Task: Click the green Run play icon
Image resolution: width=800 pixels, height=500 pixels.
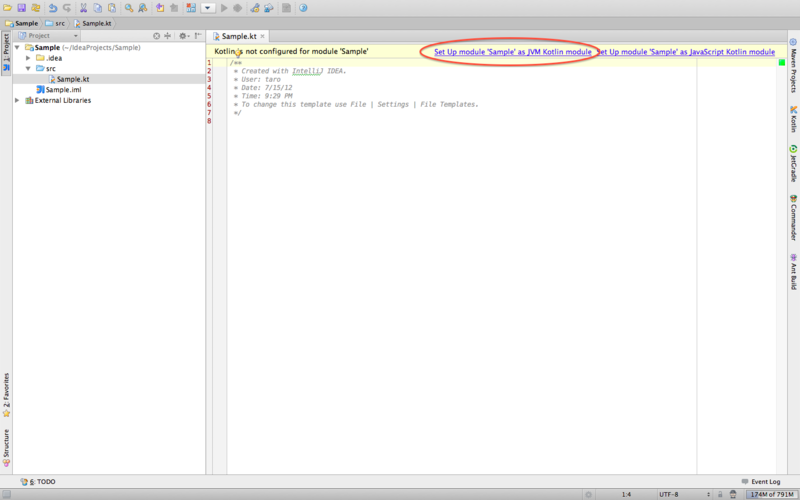Action: (x=224, y=8)
